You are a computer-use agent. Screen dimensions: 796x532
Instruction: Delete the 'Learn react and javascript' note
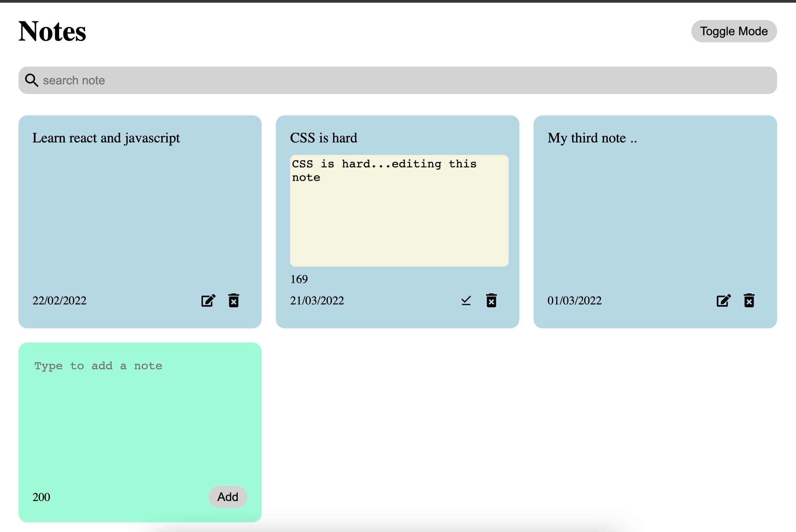pyautogui.click(x=234, y=301)
